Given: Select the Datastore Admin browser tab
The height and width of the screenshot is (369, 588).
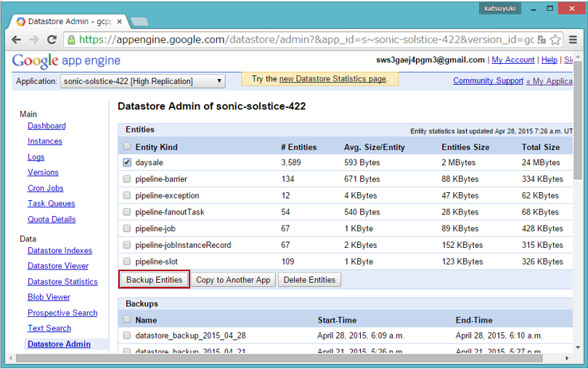Looking at the screenshot, I should [x=70, y=22].
